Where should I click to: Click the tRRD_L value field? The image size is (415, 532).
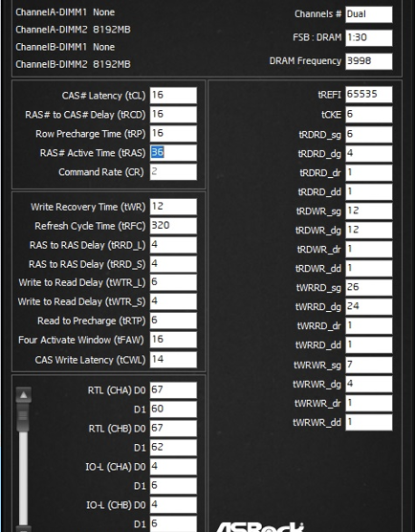tap(173, 245)
